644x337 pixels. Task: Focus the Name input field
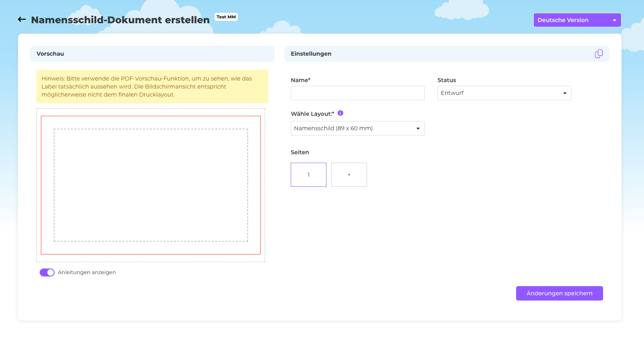pos(357,93)
